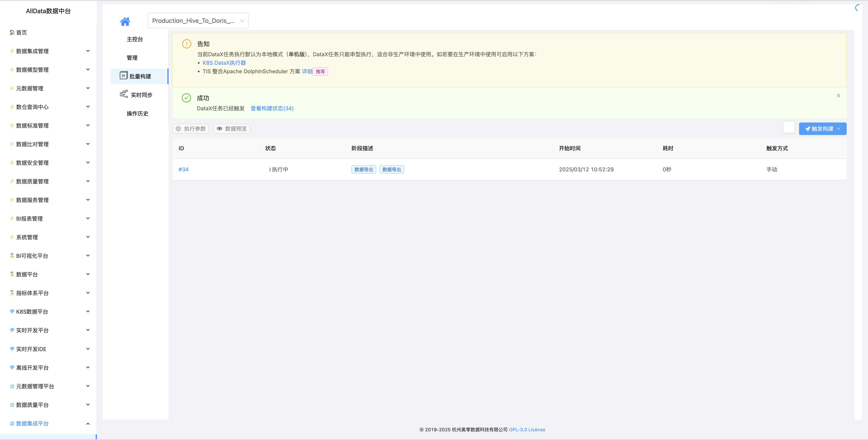
Task: Open build record #34
Action: point(183,169)
